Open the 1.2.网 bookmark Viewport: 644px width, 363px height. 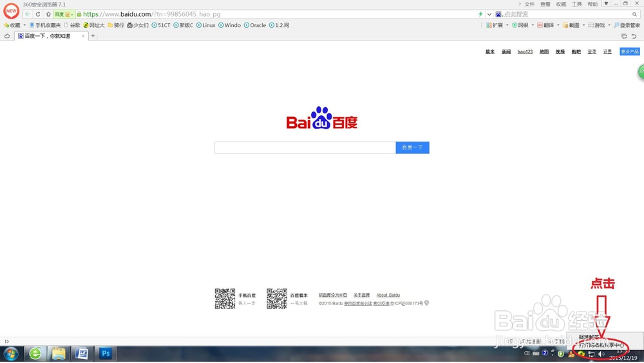click(279, 25)
